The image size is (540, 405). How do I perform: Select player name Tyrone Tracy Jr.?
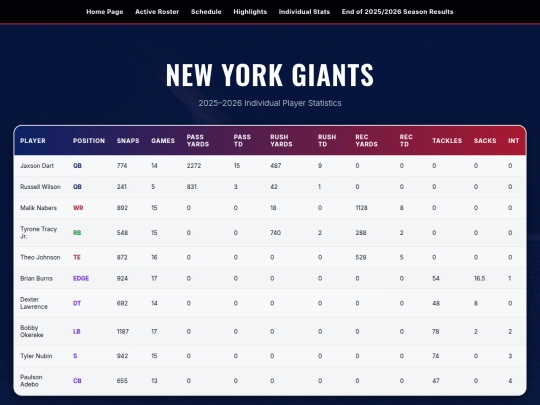click(x=38, y=232)
